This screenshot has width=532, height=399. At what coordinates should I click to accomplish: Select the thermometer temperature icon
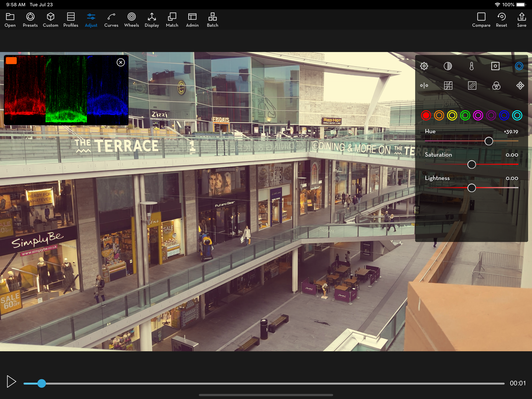click(x=471, y=66)
